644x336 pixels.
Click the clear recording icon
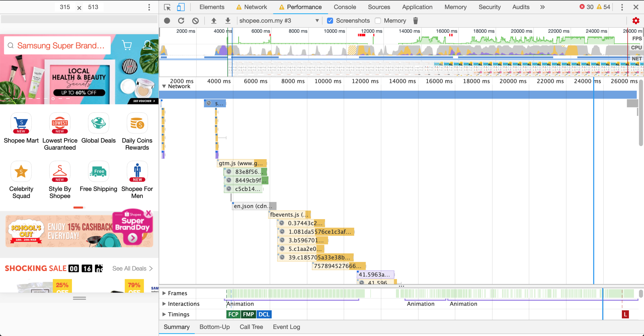[x=196, y=21]
